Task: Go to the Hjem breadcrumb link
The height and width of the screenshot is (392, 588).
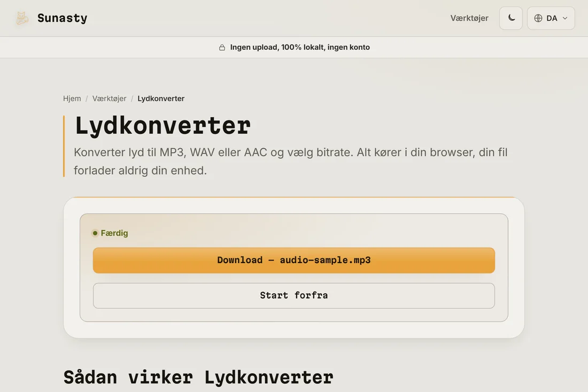Action: click(72, 98)
